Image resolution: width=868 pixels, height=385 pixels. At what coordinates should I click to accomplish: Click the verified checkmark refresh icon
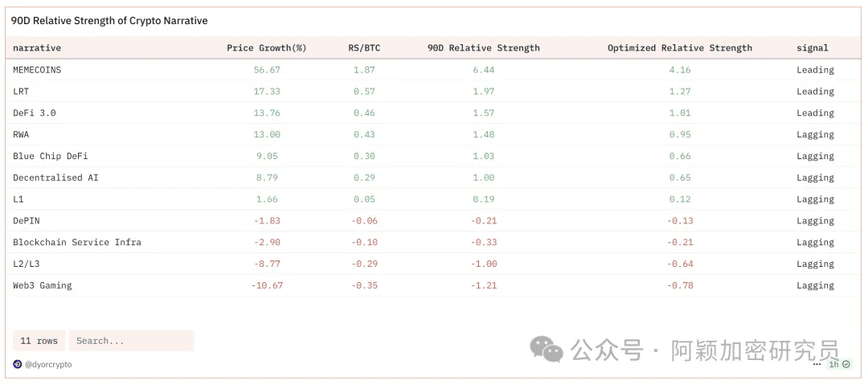click(845, 364)
